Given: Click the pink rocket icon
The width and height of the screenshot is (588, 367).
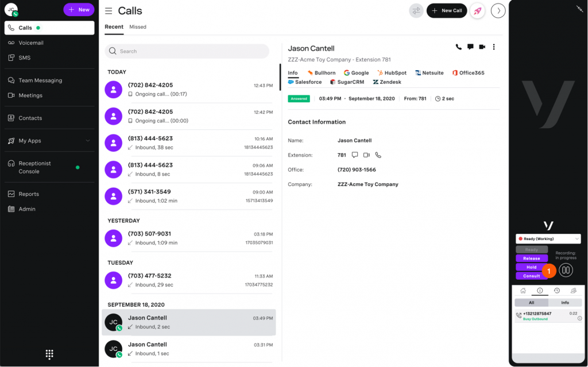Looking at the screenshot, I should 477,11.
